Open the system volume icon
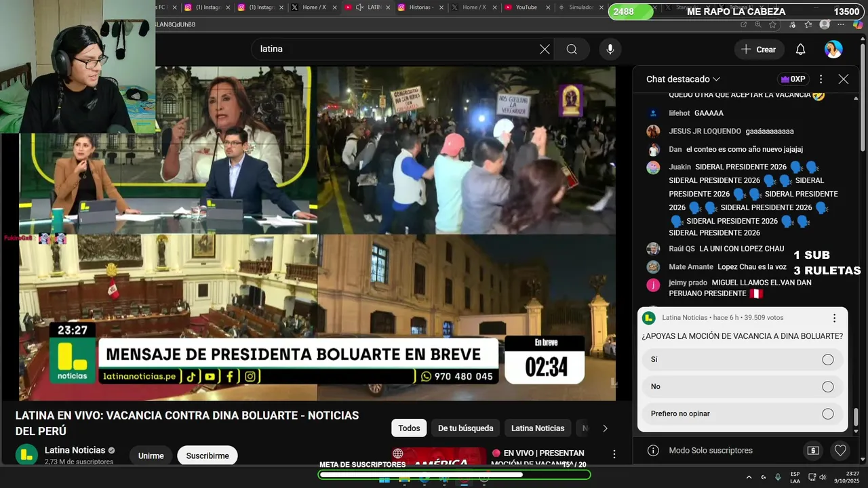868x488 pixels. pos(822,477)
